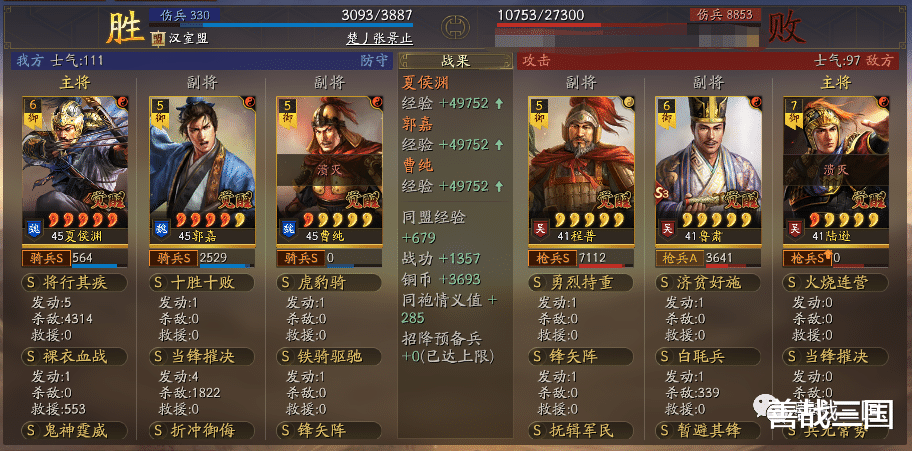Select 鲁肃's 白毦兵 skill
This screenshot has height=451, width=912.
pos(708,357)
